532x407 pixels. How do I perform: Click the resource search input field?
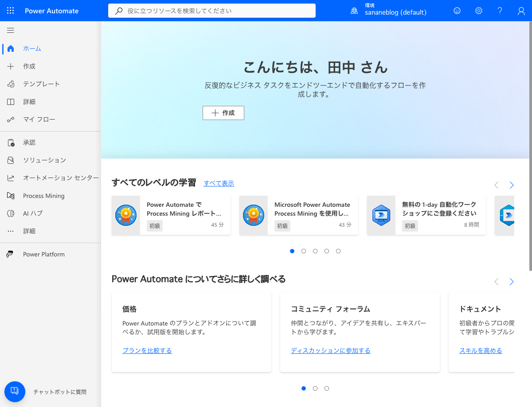pyautogui.click(x=212, y=11)
